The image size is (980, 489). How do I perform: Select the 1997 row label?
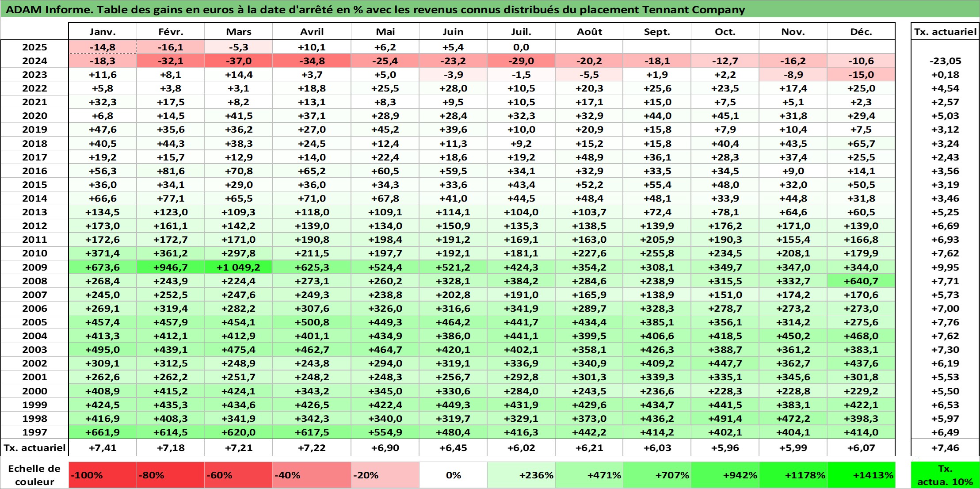click(x=34, y=432)
